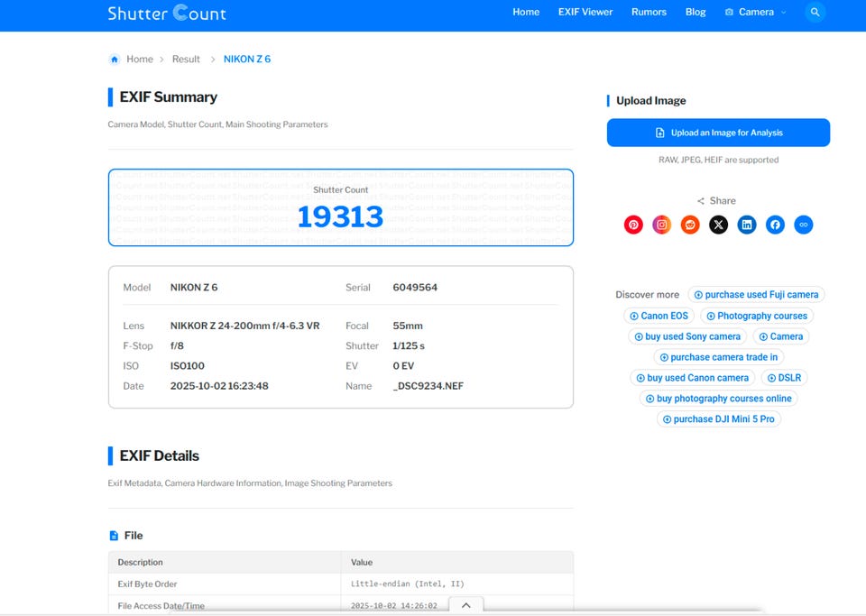Viewport: 866px width, 616px height.
Task: Expand the Camera dropdown menu
Action: click(755, 13)
